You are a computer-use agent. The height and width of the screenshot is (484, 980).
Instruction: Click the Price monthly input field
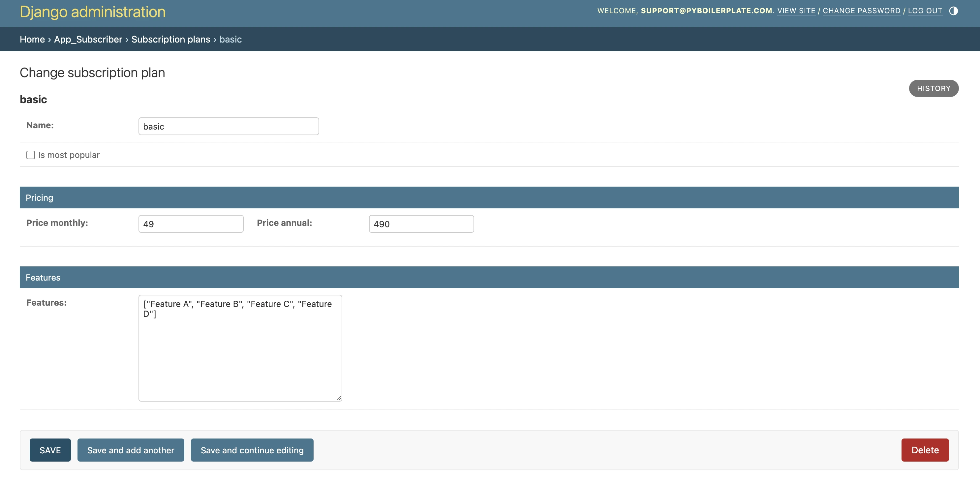(190, 224)
